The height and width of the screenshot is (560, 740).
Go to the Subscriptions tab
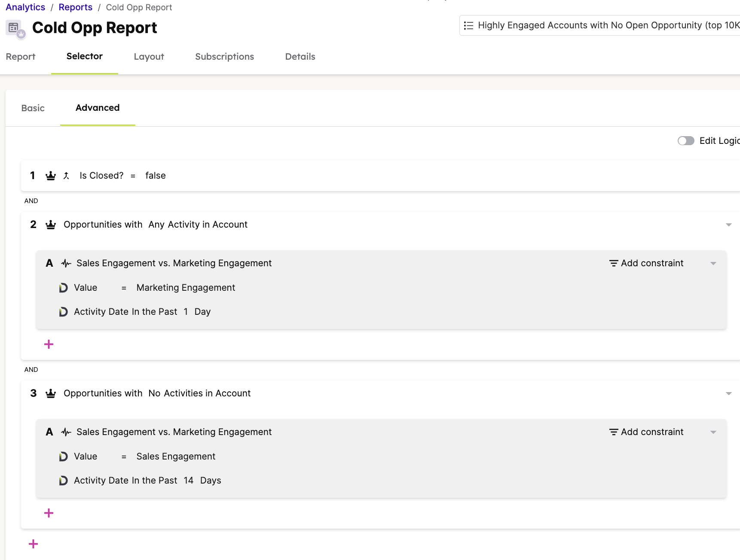click(x=224, y=57)
